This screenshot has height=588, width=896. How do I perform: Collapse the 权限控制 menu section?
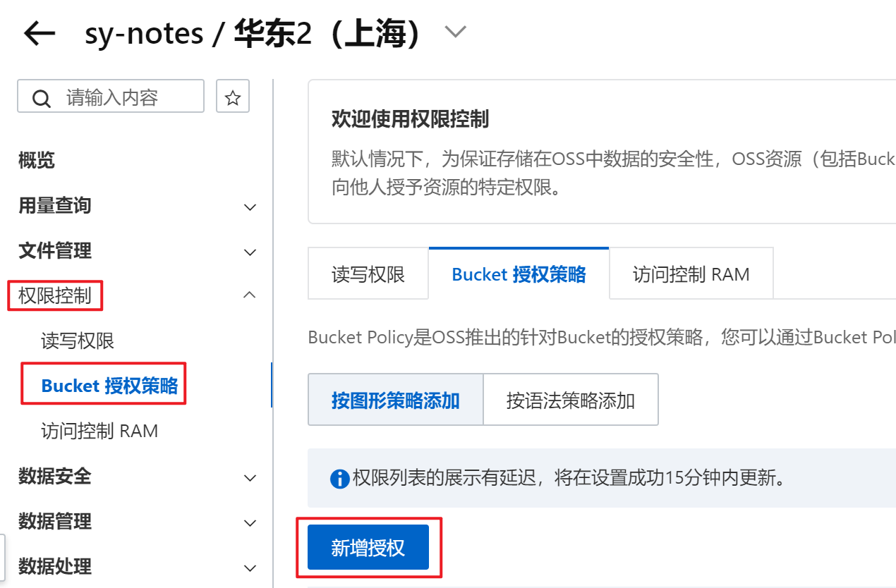click(250, 295)
